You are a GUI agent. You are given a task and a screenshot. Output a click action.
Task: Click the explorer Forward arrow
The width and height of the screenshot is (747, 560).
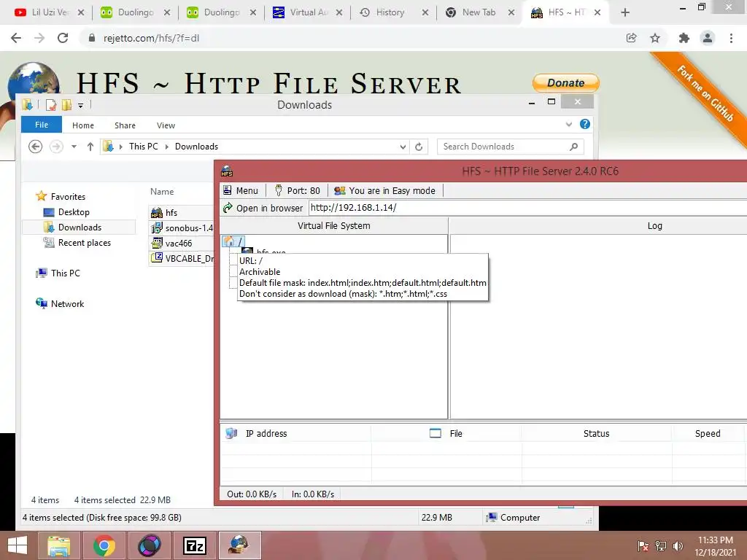(x=56, y=147)
